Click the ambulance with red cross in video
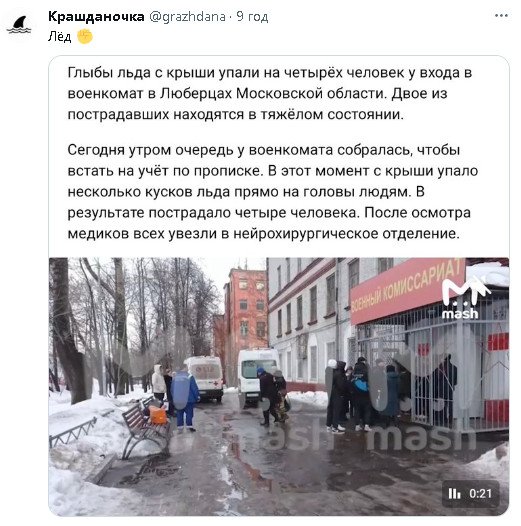Screen dimensions: 521x526 (205, 378)
